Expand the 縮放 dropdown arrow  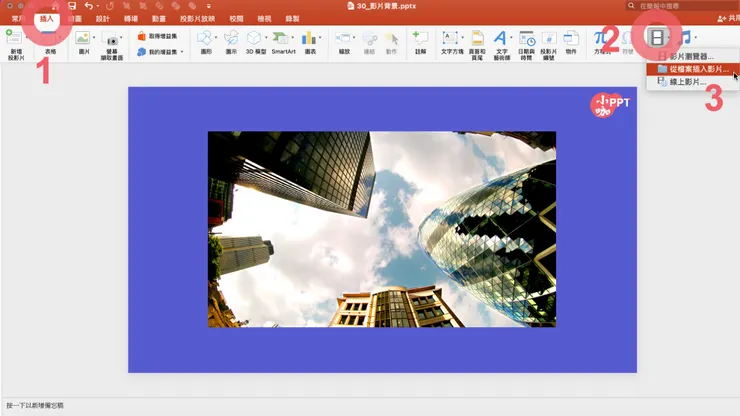pos(354,38)
